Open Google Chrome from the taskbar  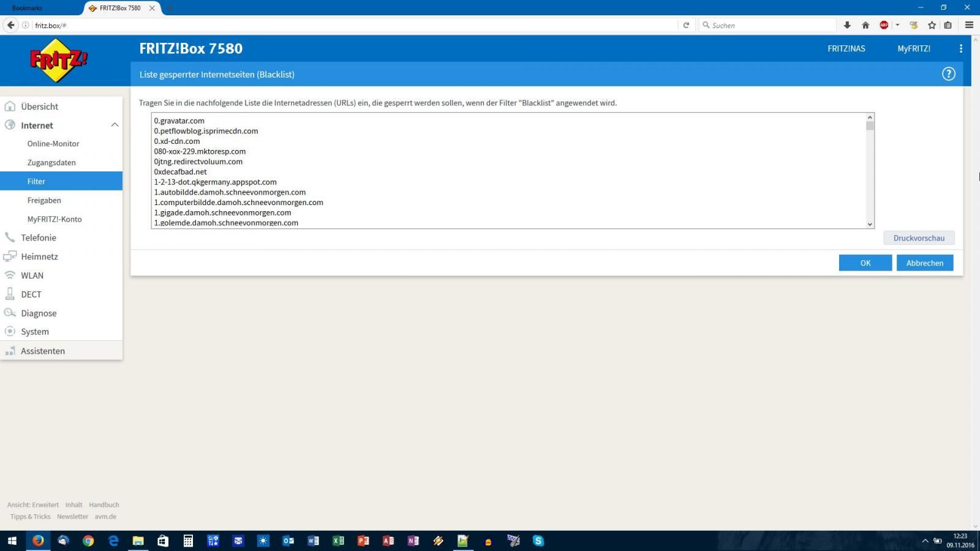(x=88, y=541)
